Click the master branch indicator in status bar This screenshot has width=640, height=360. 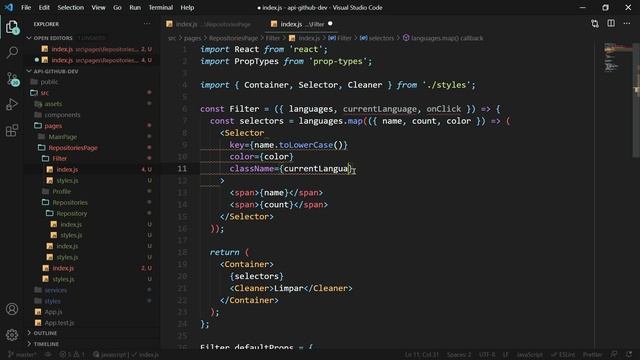point(22,354)
